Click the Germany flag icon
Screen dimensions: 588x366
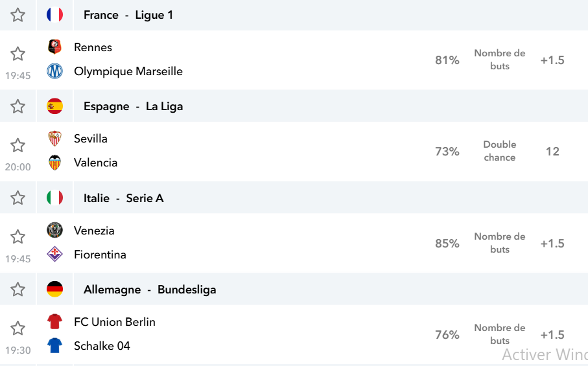(x=54, y=289)
